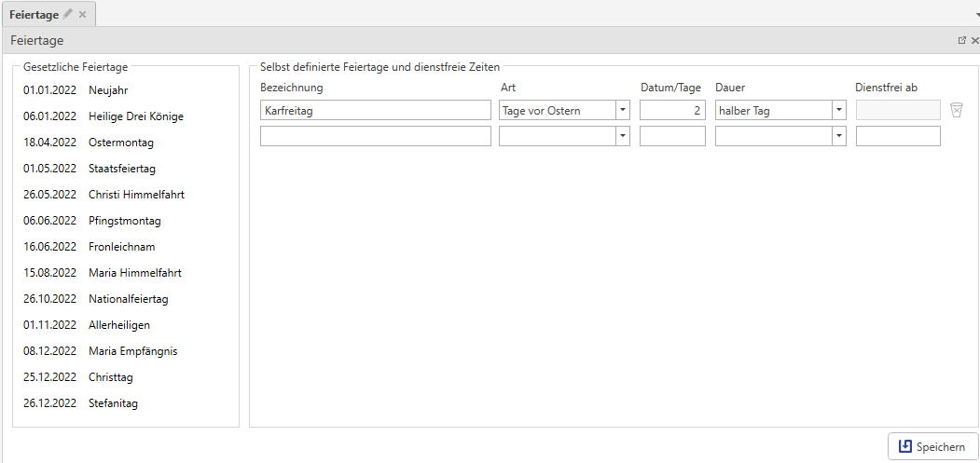Image resolution: width=980 pixels, height=463 pixels.
Task: Close the Feiertage panel
Action: 974,41
